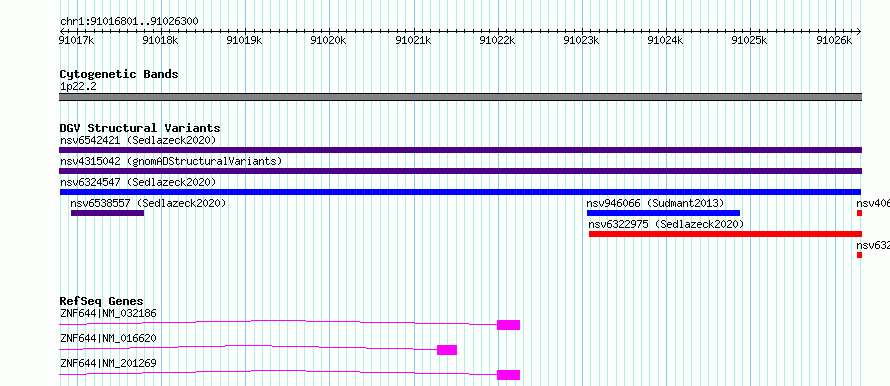The height and width of the screenshot is (386, 890).
Task: Click the gray 1p22.2 cytogenetic band
Action: point(460,97)
